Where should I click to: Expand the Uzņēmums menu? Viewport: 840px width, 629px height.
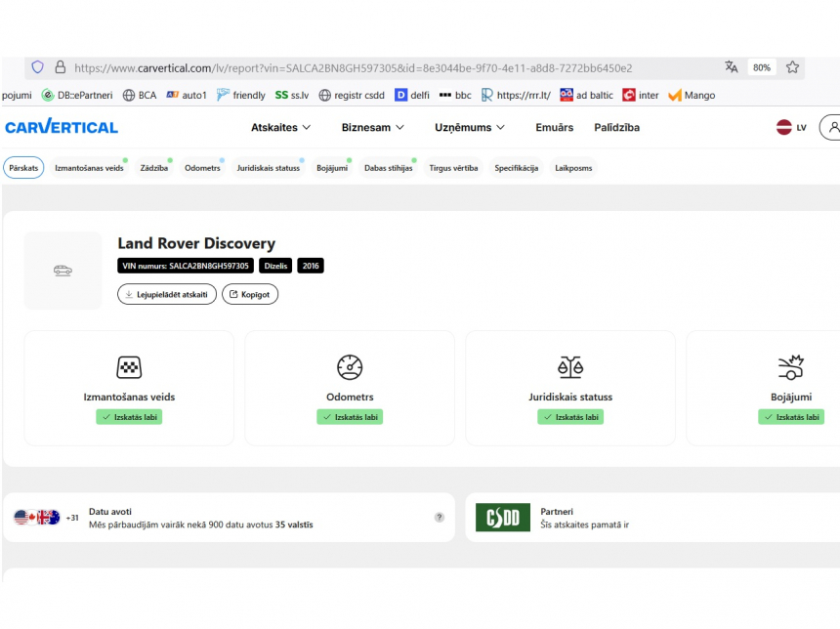coord(469,128)
